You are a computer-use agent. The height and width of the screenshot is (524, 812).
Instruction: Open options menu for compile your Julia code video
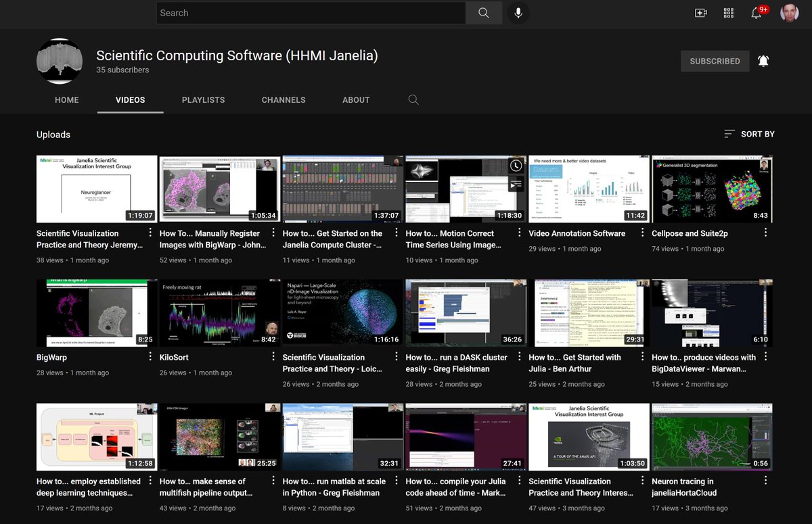point(520,481)
